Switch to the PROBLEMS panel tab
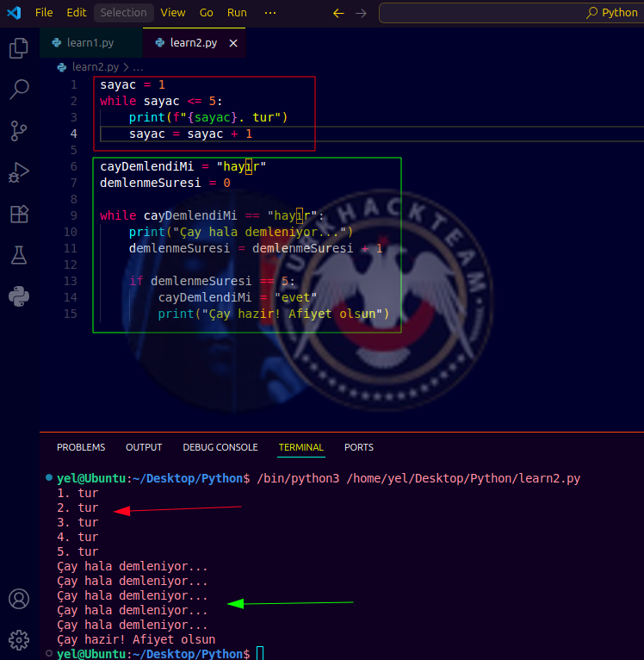Screen dimensions: 644x660 click(x=81, y=447)
